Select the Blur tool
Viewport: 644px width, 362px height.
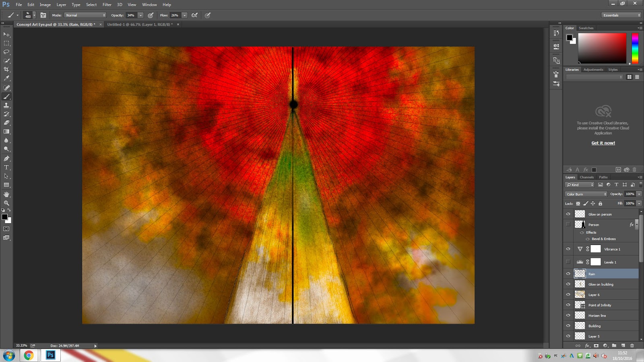click(6, 140)
